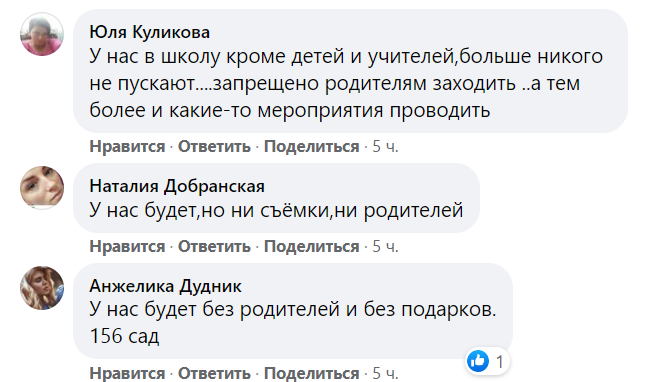Click Поделиться under Анжелика Дудник's comment
672x382 pixels.
coord(312,373)
